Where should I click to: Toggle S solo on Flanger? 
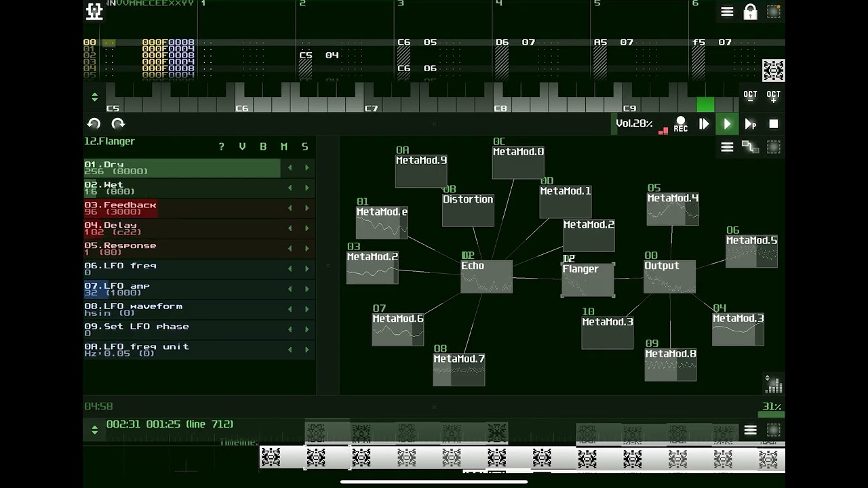pos(304,146)
